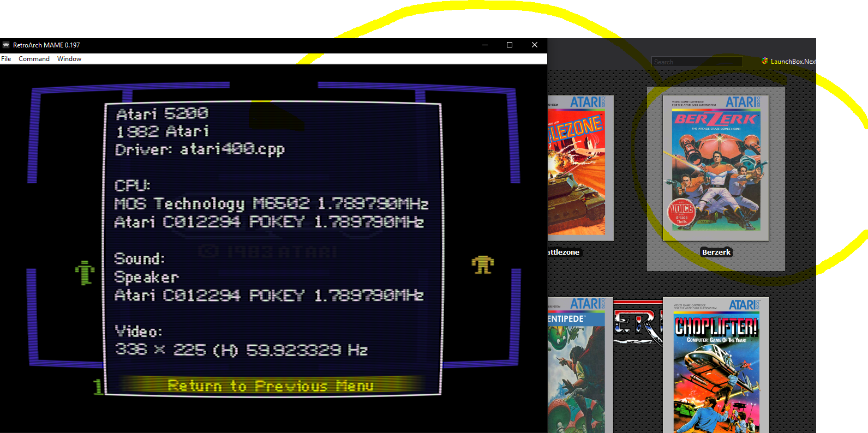Click the 'Driver: atari400.cpp' line
Viewport: 868px width, 433px height.
[200, 149]
